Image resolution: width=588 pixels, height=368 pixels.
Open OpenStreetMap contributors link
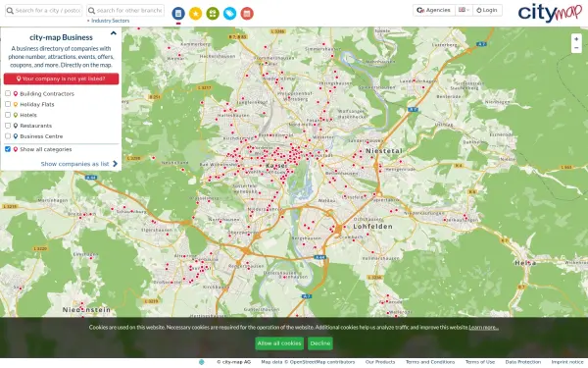click(322, 362)
